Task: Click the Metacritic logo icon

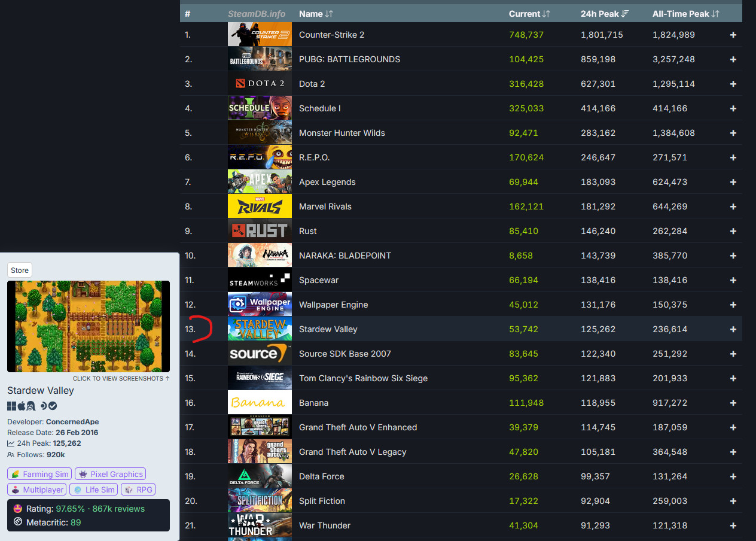Action: pyautogui.click(x=18, y=522)
